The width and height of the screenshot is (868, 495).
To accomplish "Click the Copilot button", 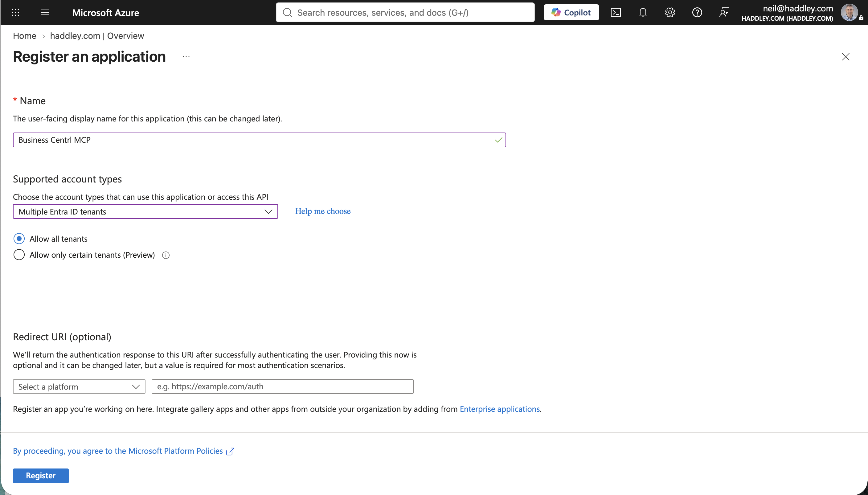I will tap(571, 13).
